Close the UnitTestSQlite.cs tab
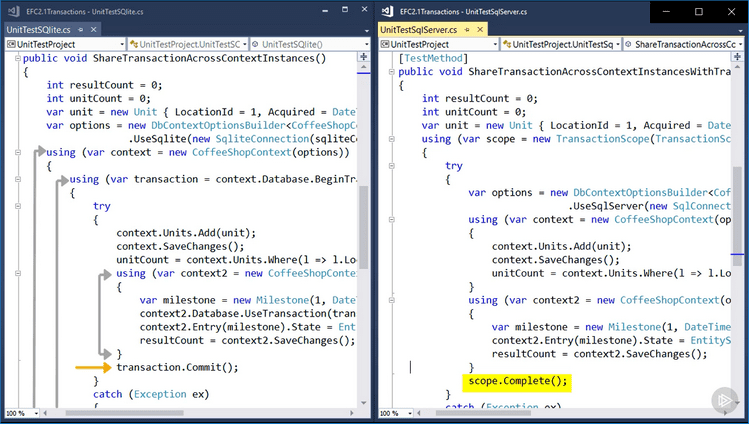Image resolution: width=749 pixels, height=424 pixels. [x=94, y=30]
